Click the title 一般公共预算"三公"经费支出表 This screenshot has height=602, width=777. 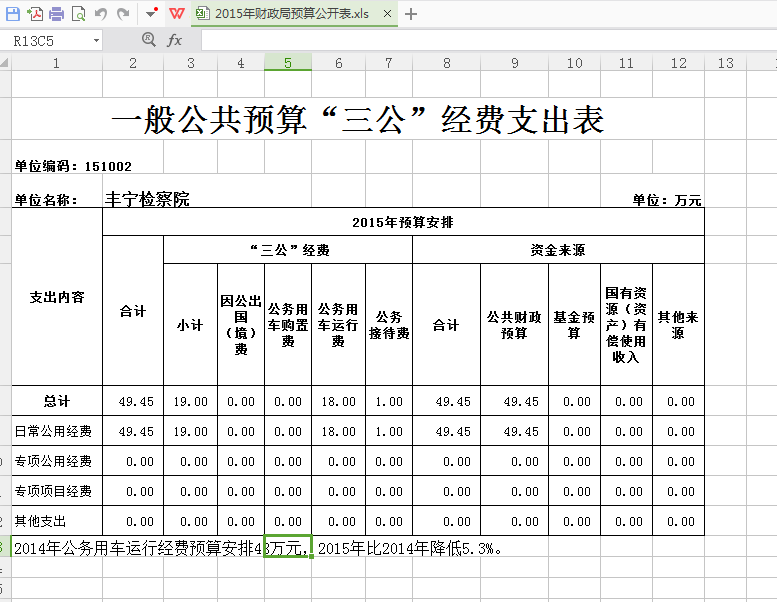(x=358, y=119)
